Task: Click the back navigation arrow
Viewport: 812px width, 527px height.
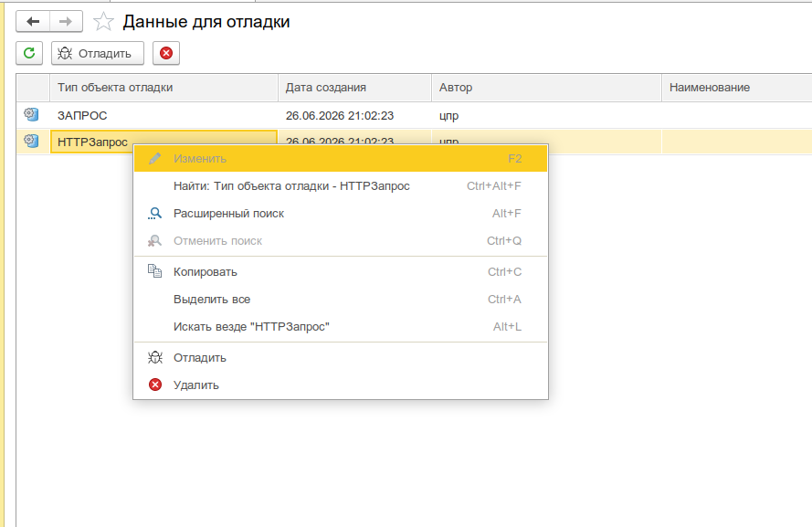Action: coord(33,21)
